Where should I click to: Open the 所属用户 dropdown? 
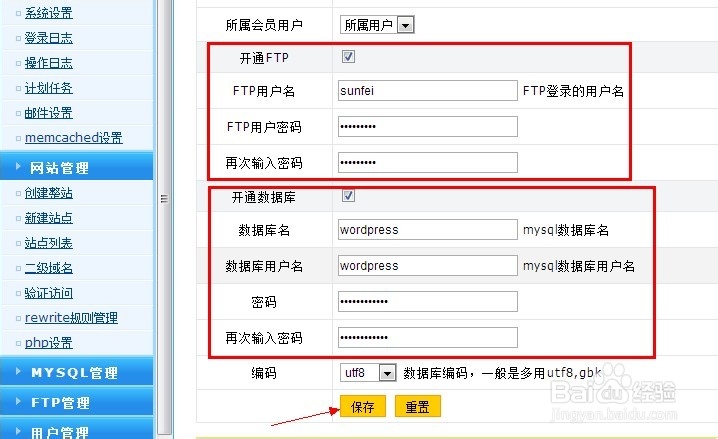[377, 25]
